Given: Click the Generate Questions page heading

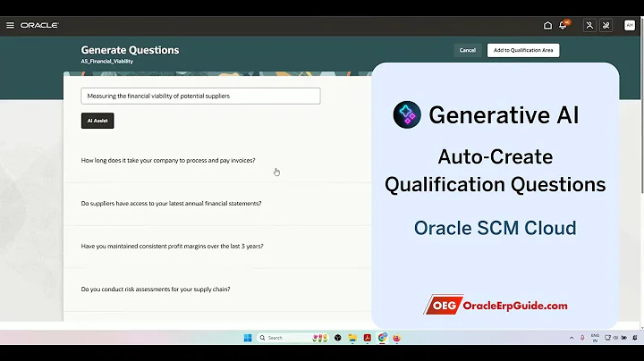Looking at the screenshot, I should [x=130, y=50].
